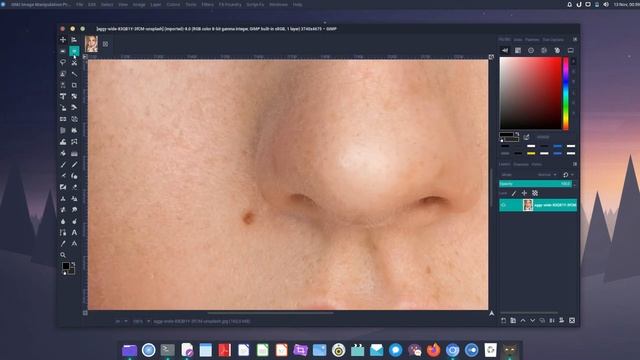Viewport: 640px width, 360px height.
Task: Create a new layer group
Action: pos(513,321)
